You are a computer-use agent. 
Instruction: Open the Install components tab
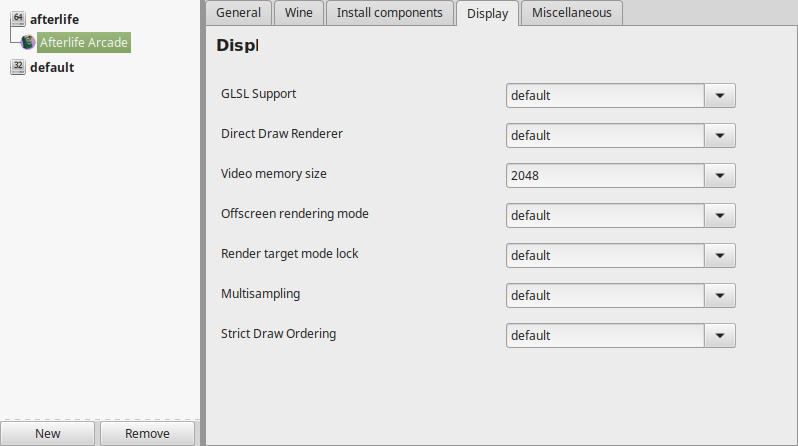point(390,13)
